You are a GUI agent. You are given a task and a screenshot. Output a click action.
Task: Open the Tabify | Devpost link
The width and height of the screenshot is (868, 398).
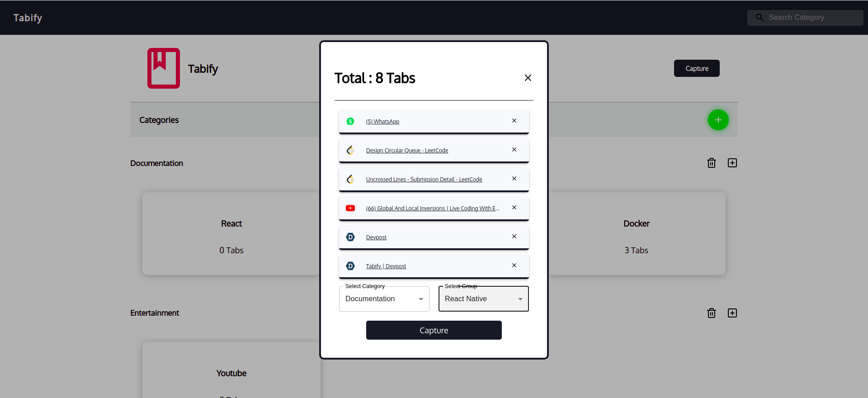386,266
